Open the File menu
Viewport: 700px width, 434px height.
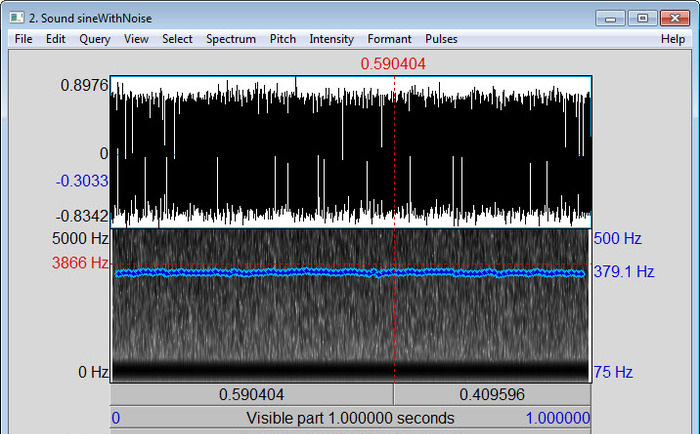tap(24, 39)
